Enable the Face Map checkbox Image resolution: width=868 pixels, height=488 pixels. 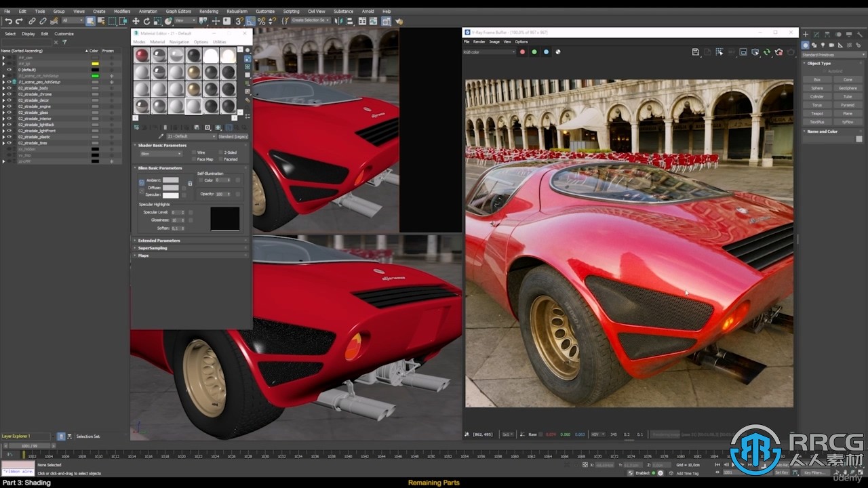194,159
